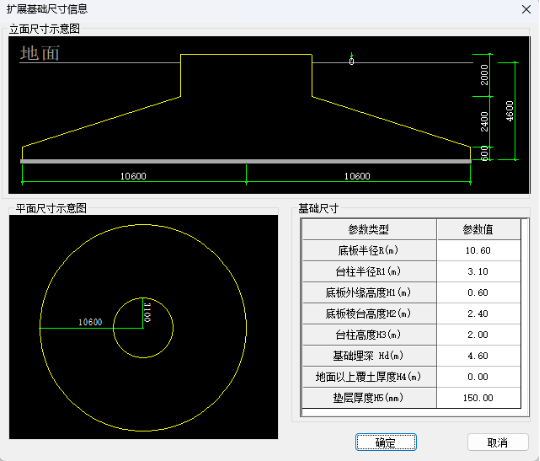Select the 底板半径R(m) row label
Image resolution: width=540 pixels, height=461 pixels.
[x=369, y=250]
